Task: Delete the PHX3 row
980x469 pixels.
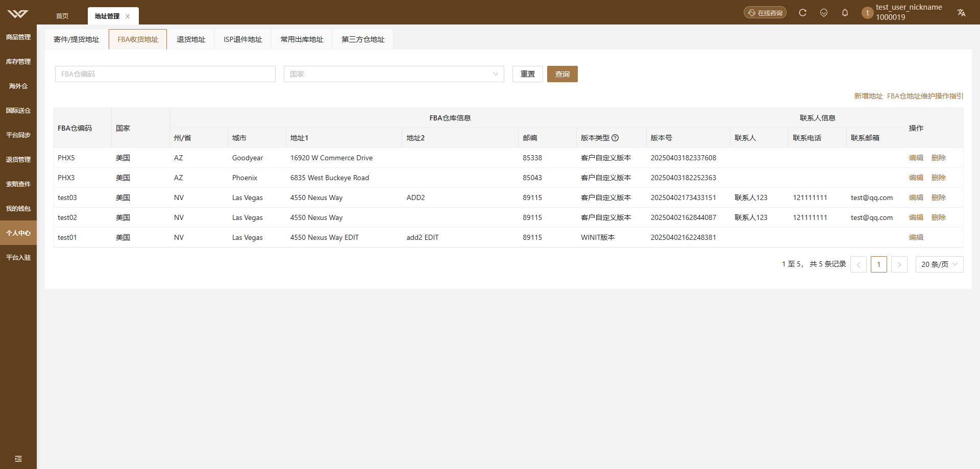Action: pos(939,178)
